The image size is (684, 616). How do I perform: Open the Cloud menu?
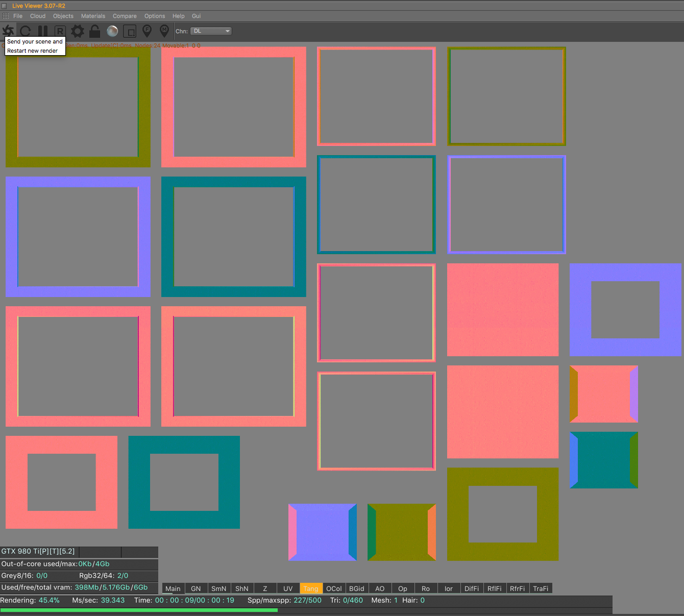(38, 16)
